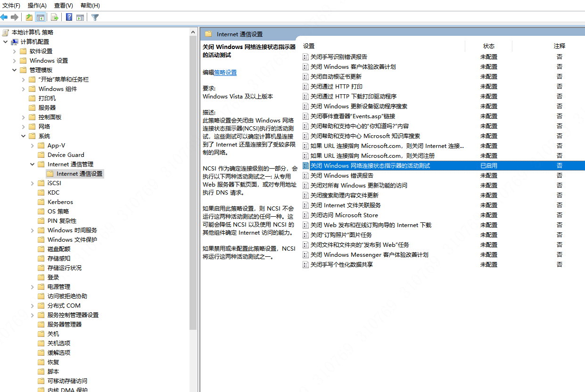Viewport: 585px width, 392px height.
Task: Click the policy icon beside 关闭访问 Microsoft Store
Action: pyautogui.click(x=305, y=215)
